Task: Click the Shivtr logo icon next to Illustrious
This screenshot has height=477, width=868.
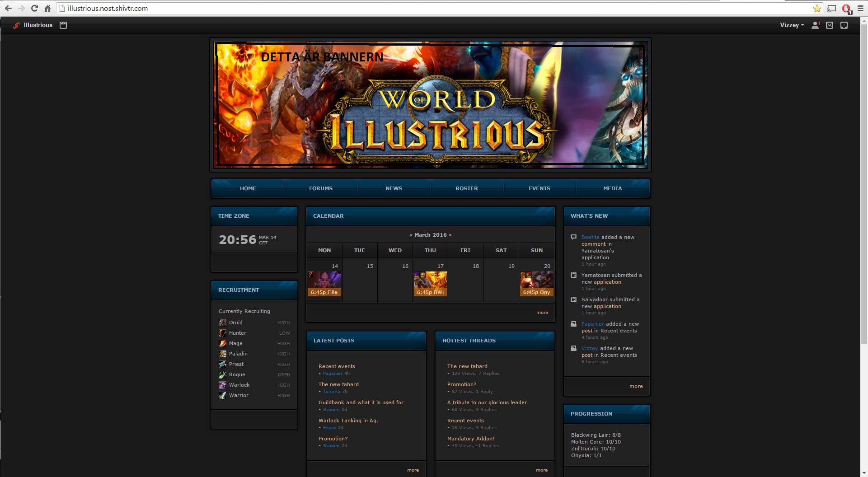Action: [16, 25]
